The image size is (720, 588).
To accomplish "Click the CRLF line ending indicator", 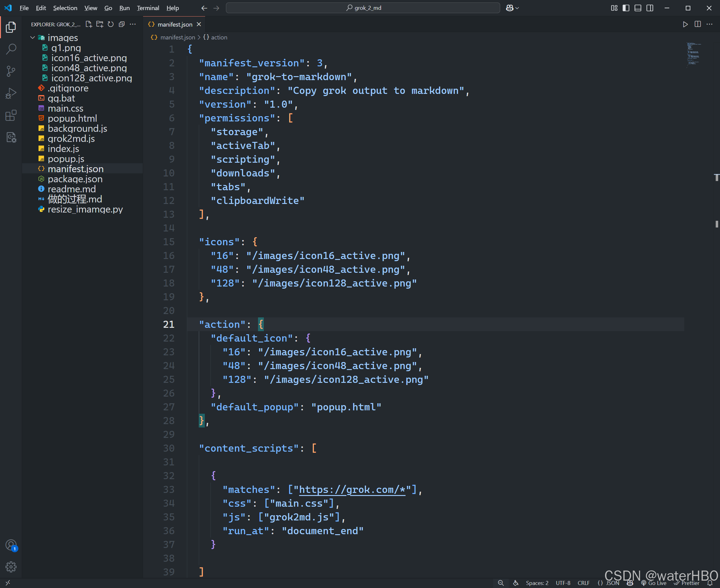I will point(584,583).
